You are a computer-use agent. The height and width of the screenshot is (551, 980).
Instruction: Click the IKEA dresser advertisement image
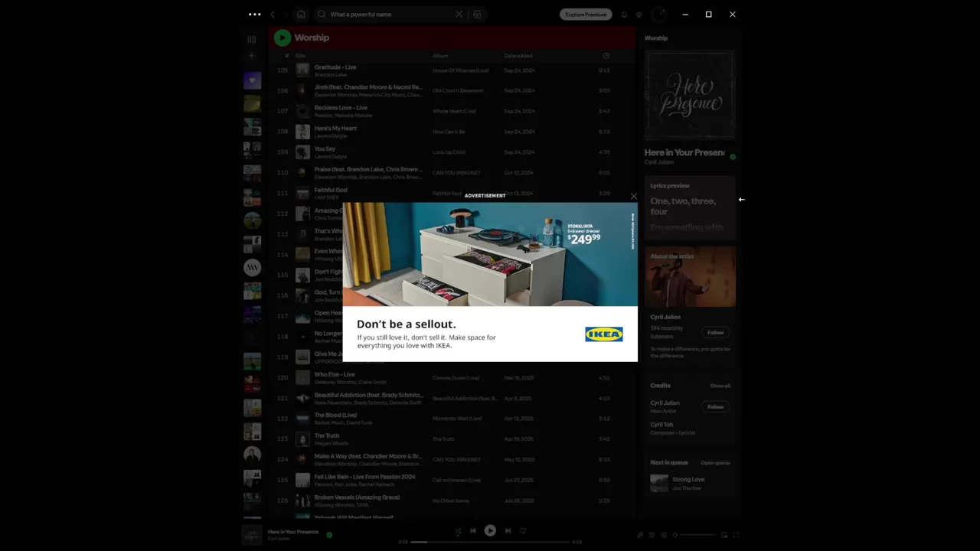tap(490, 255)
